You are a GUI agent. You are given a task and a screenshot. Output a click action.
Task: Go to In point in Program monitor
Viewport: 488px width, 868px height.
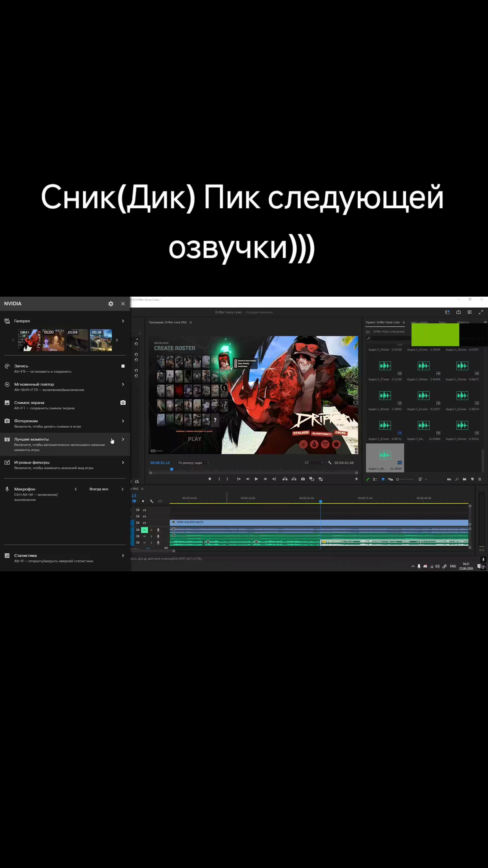point(239,479)
